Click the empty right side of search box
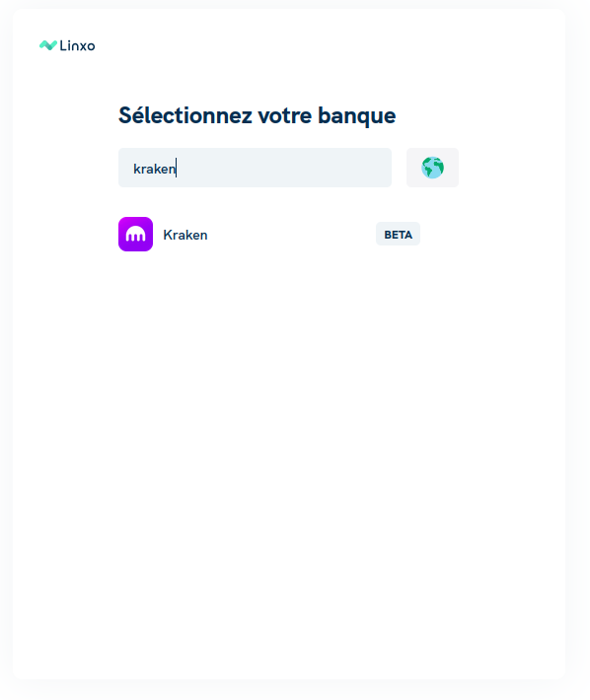 286,168
